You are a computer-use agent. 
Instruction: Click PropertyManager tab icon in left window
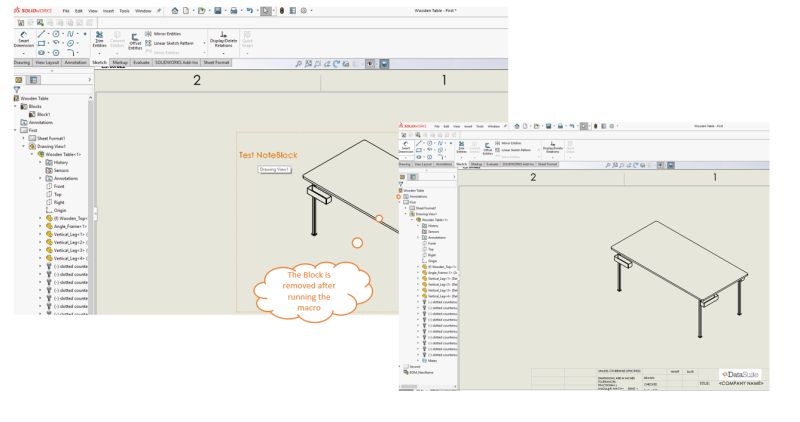pos(34,80)
